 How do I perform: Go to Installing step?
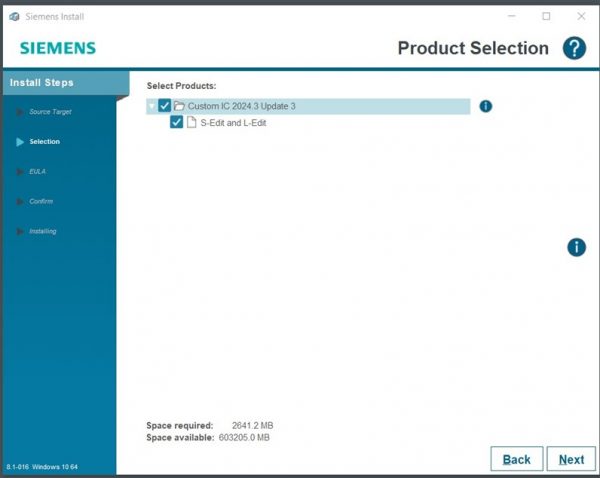(42, 231)
